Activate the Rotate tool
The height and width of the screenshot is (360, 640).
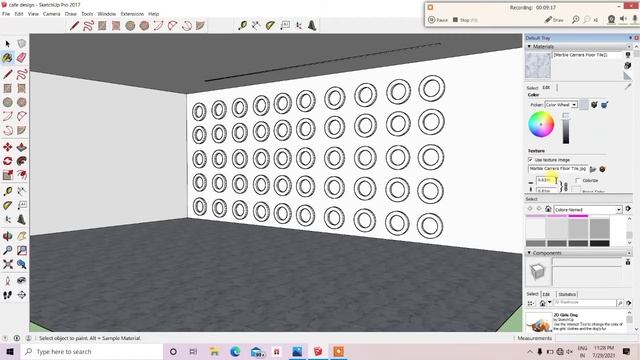[7, 161]
